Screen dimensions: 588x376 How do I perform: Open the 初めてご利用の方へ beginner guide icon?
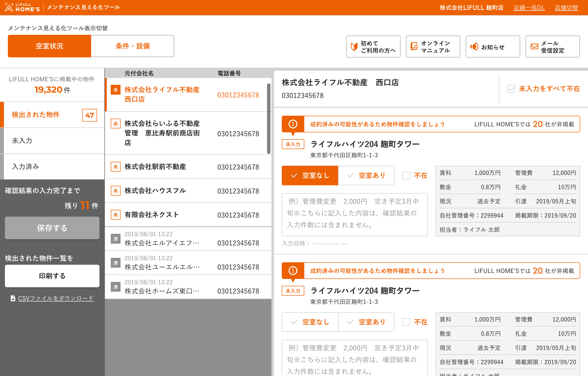pyautogui.click(x=354, y=47)
